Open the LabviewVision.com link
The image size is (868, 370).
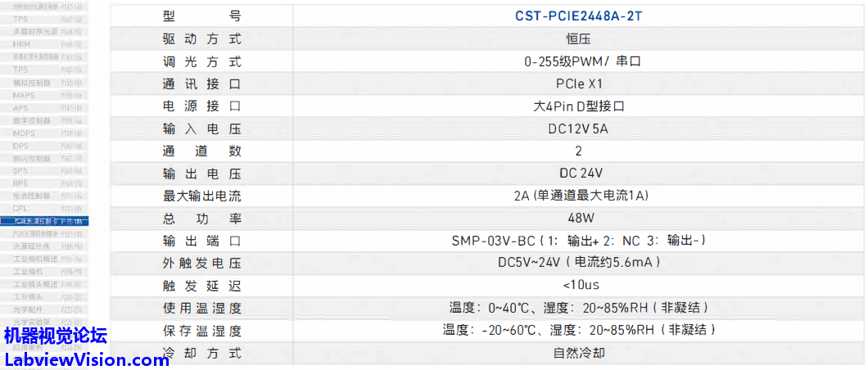(86, 360)
